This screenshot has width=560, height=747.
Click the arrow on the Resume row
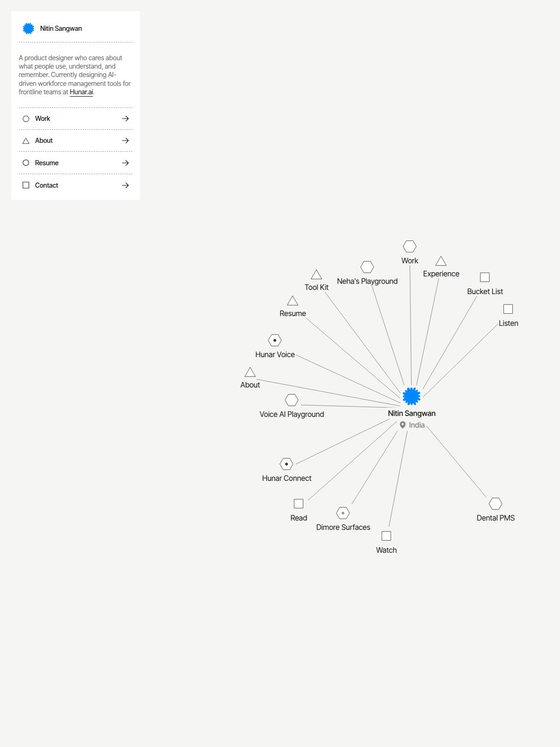point(125,163)
